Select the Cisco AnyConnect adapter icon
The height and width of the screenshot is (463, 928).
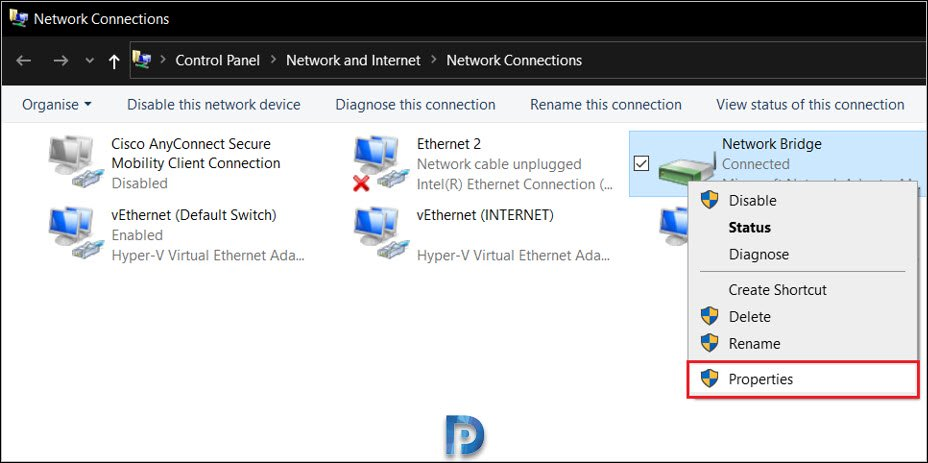[72, 162]
